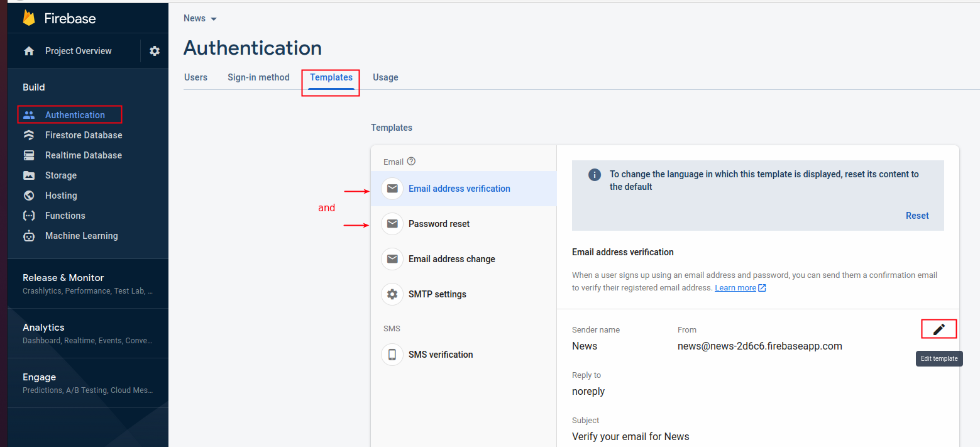Expand the News project dropdown
Image resolution: width=980 pixels, height=447 pixels.
tap(200, 19)
